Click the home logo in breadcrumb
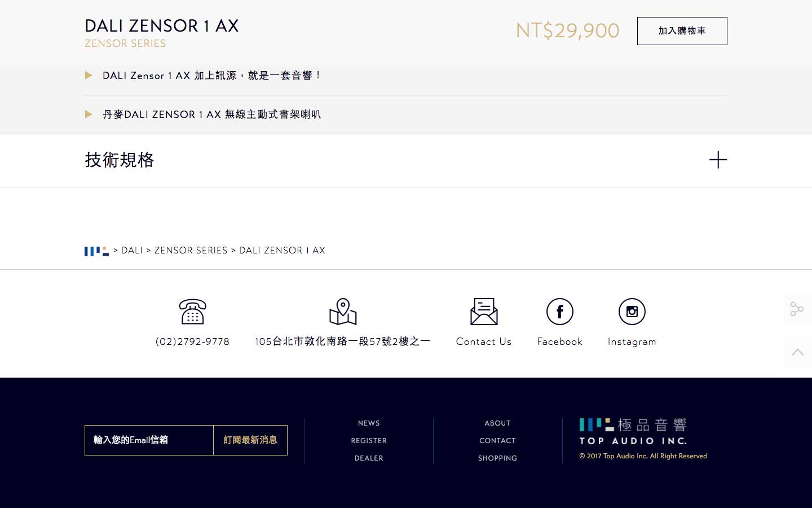 coord(96,251)
